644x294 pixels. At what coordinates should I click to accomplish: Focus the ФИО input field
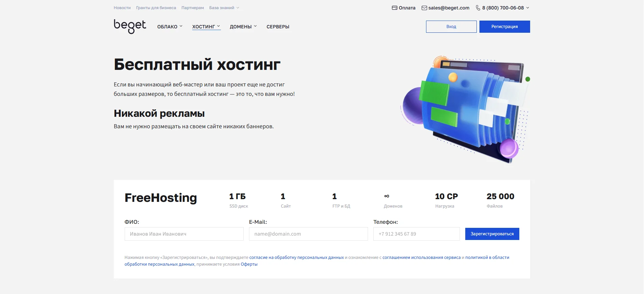(184, 234)
